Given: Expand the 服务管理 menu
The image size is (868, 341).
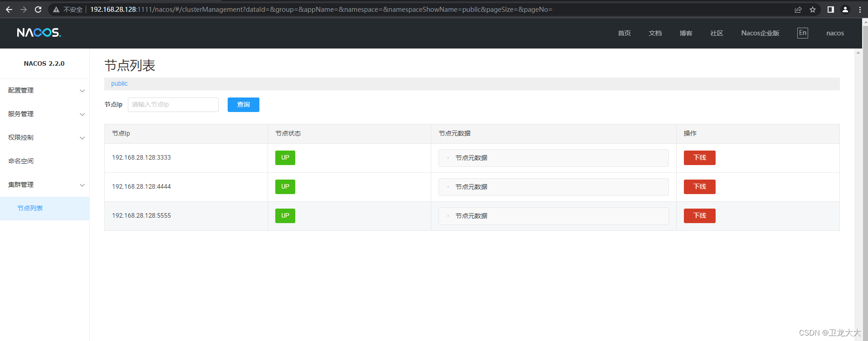Looking at the screenshot, I should 44,114.
